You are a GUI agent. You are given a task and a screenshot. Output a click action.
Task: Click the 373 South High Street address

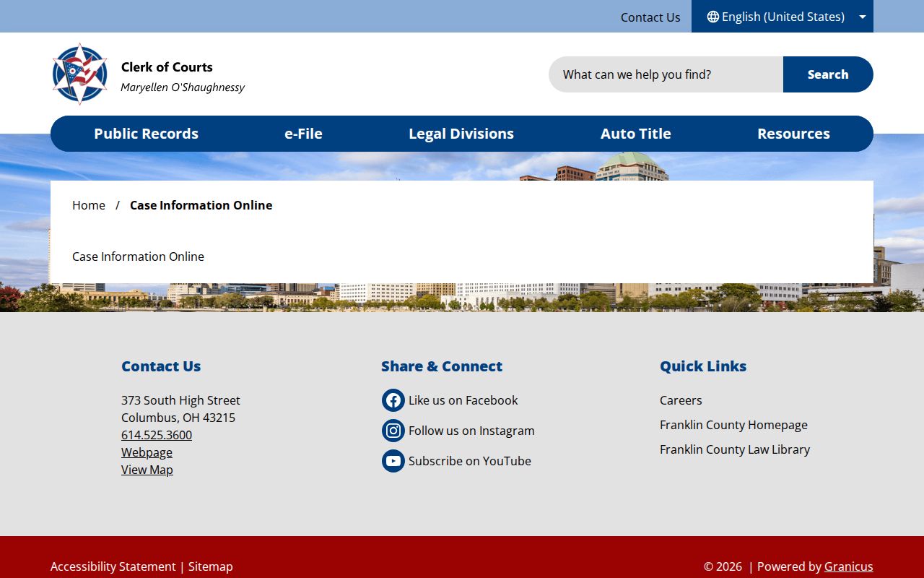[x=180, y=400]
